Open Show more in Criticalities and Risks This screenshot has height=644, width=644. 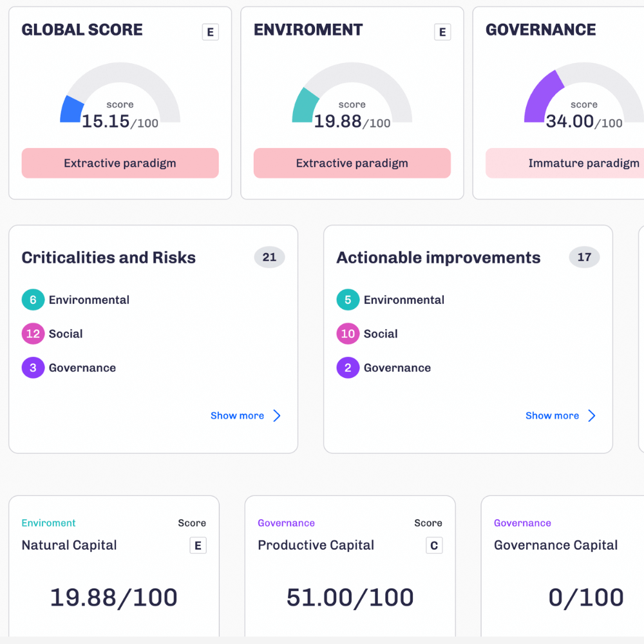click(238, 415)
